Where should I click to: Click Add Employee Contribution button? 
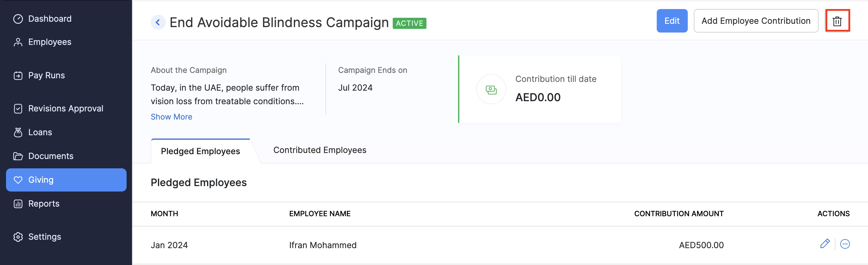pos(756,21)
